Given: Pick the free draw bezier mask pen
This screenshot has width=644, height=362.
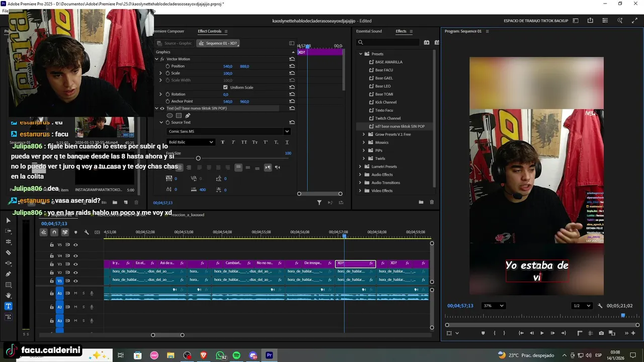Looking at the screenshot, I should tap(188, 116).
